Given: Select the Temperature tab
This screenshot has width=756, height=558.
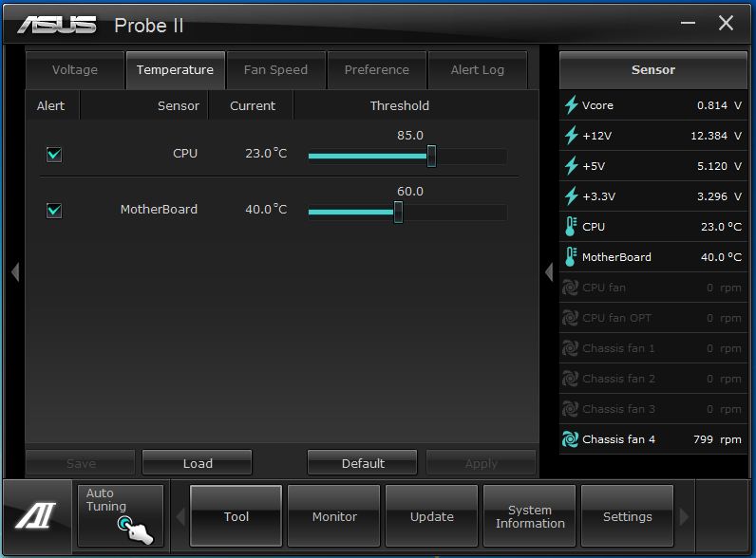Looking at the screenshot, I should click(175, 70).
